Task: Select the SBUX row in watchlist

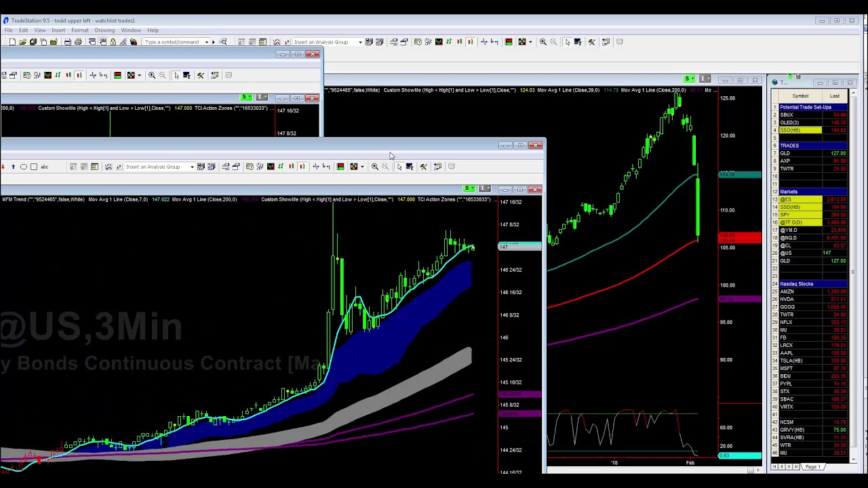Action: pos(809,115)
